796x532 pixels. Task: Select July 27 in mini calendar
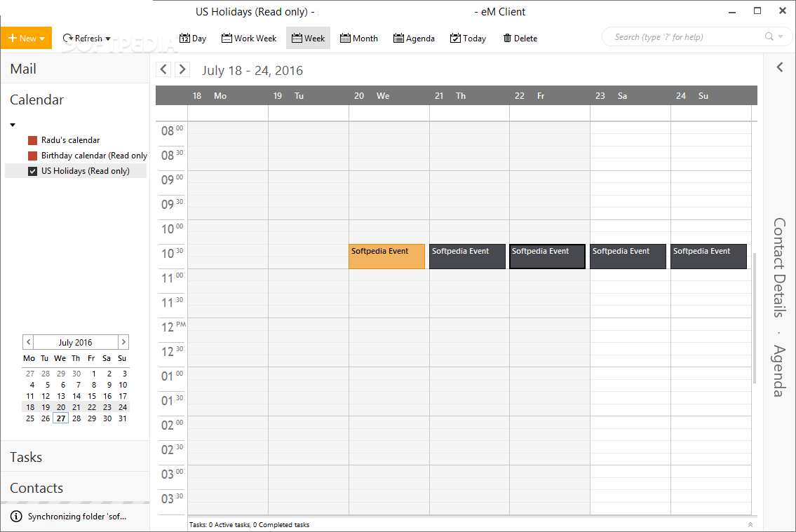pos(61,418)
